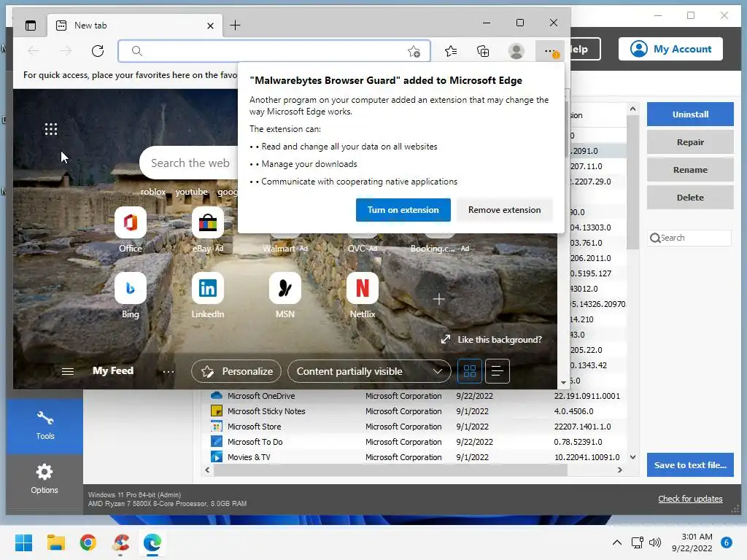The image size is (747, 560).
Task: Open the CCleaner Options section
Action: (44, 480)
